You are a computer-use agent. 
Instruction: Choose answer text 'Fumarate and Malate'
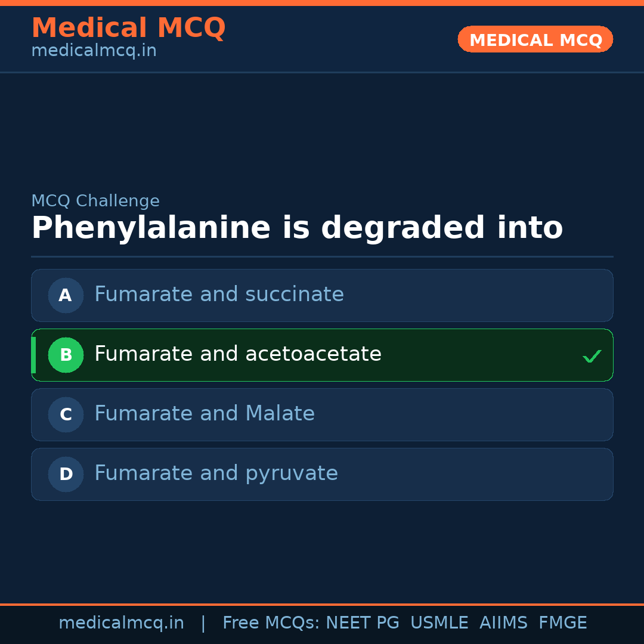204,414
